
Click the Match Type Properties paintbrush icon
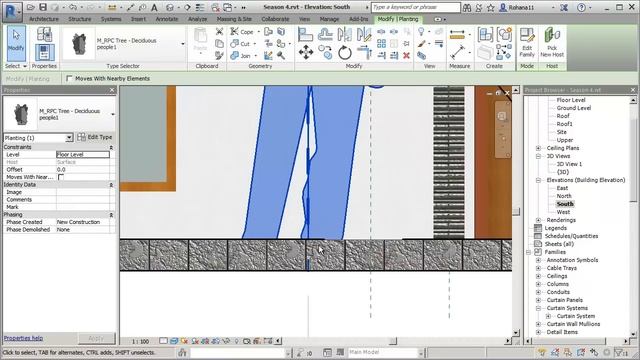point(219,55)
